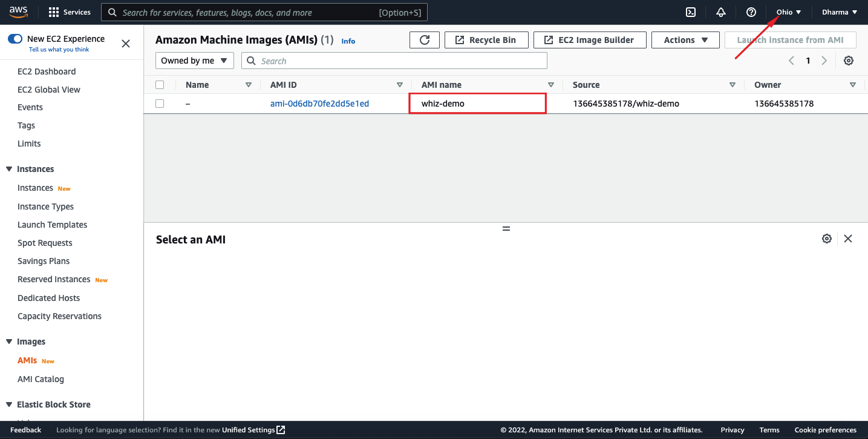The height and width of the screenshot is (439, 868).
Task: Sort by Owner column arrow
Action: pyautogui.click(x=852, y=85)
